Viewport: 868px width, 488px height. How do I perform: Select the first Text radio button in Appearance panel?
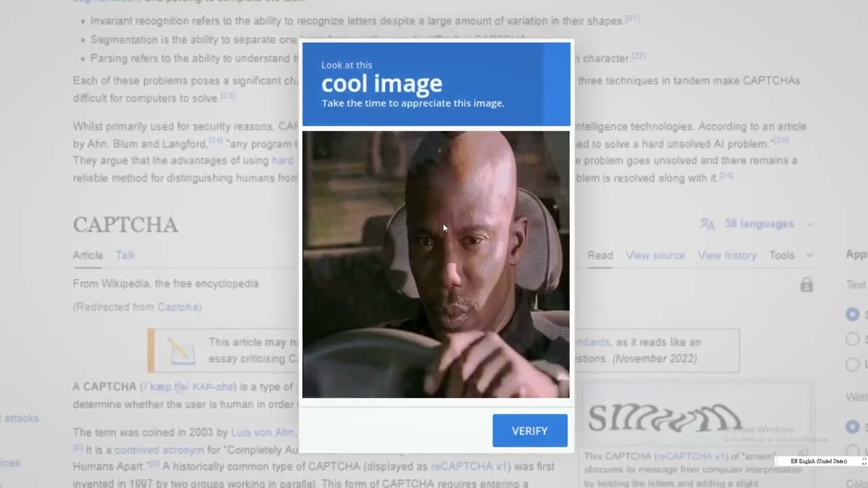coord(852,314)
